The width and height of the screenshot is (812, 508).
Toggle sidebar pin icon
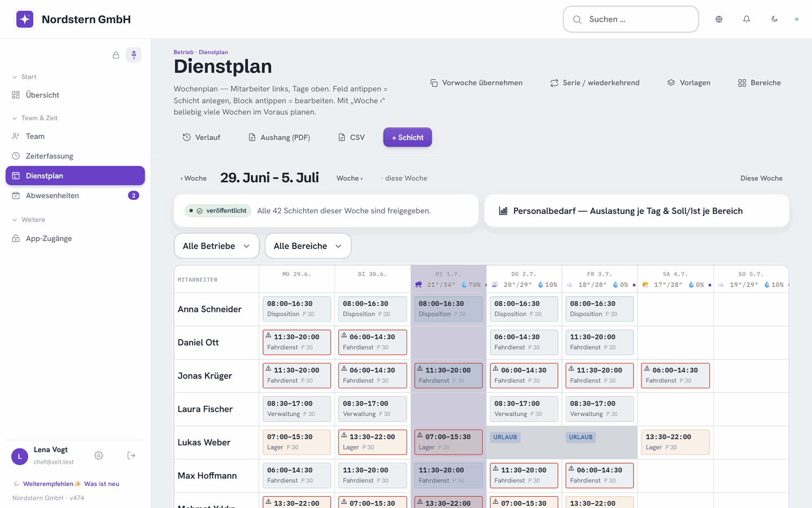click(134, 55)
